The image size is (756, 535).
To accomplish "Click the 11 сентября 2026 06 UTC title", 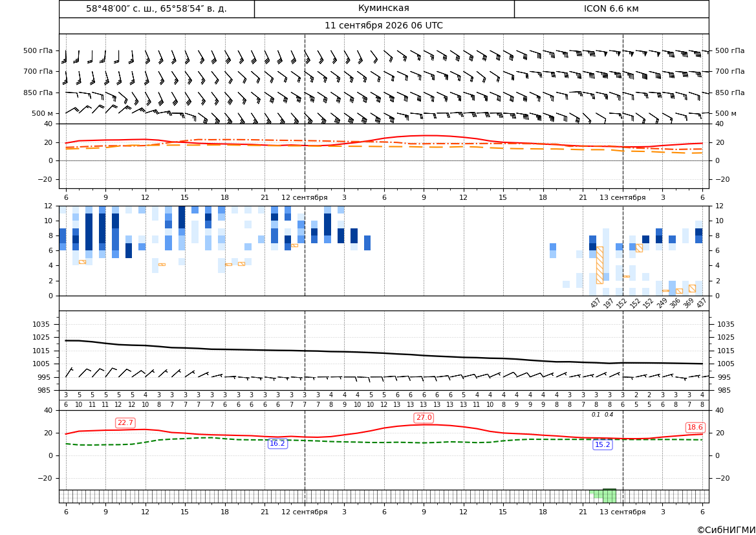I will tap(383, 26).
